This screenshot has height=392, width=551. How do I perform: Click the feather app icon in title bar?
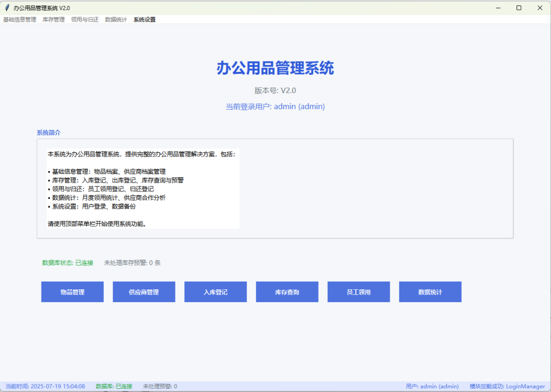click(x=7, y=8)
